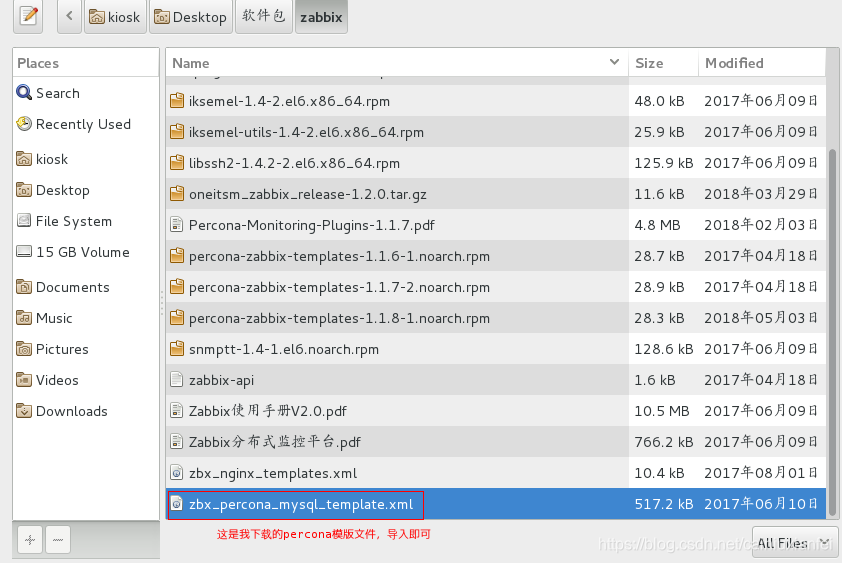Open the kiosk path bar button
The height and width of the screenshot is (563, 842).
click(115, 17)
